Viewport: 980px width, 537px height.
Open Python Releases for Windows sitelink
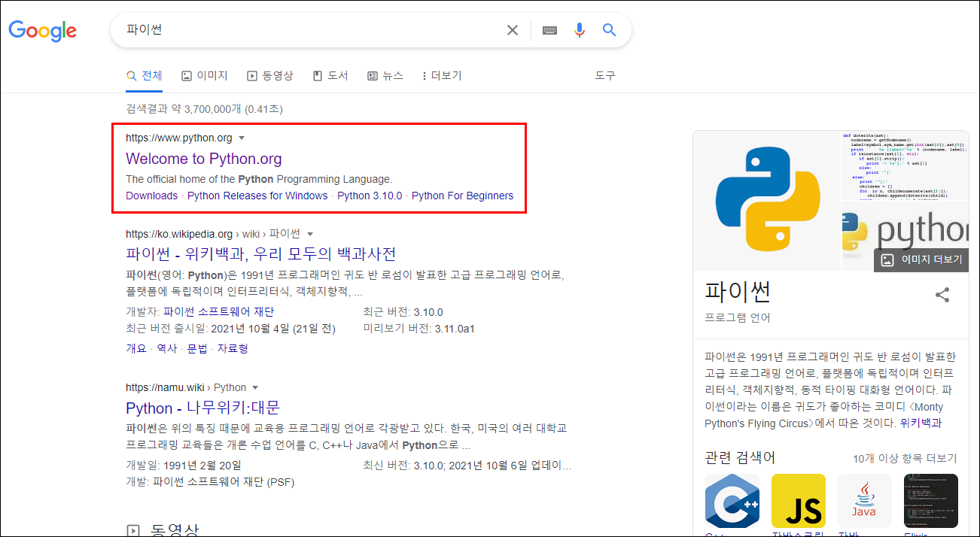[x=257, y=196]
